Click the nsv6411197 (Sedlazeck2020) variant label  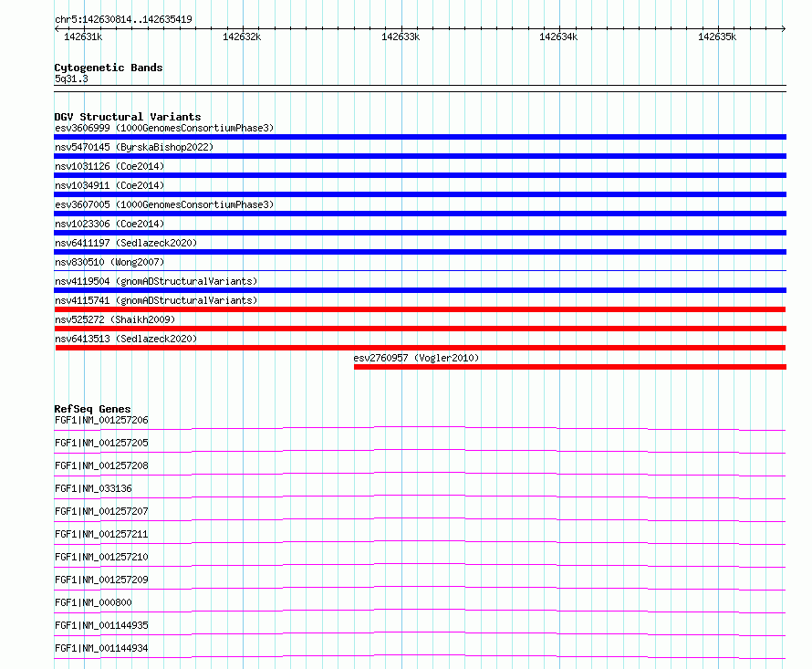(x=126, y=243)
